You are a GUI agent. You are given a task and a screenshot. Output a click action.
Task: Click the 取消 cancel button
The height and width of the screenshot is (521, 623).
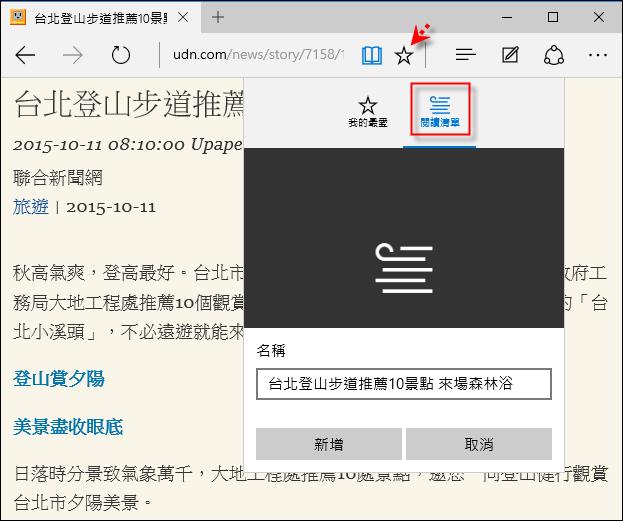coord(479,444)
